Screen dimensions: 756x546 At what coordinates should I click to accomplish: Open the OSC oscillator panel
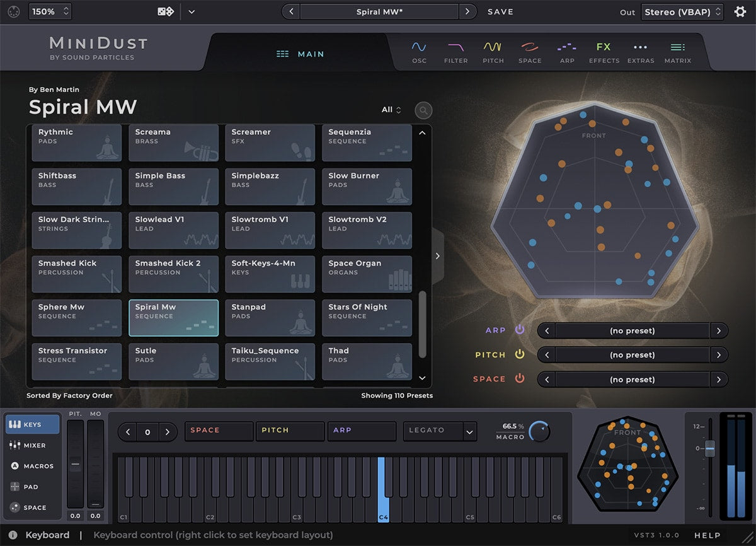[420, 50]
